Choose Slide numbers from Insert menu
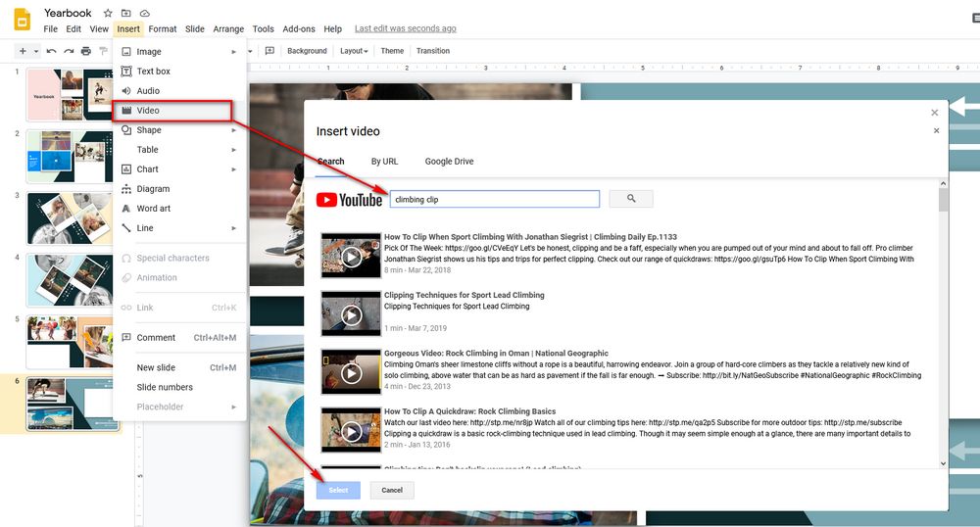Image resolution: width=980 pixels, height=527 pixels. tap(179, 387)
